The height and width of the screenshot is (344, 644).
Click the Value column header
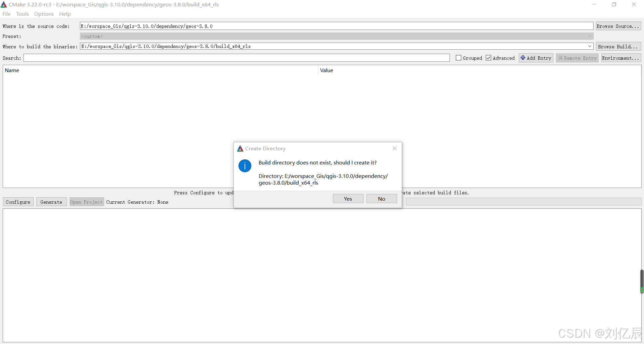pos(480,70)
